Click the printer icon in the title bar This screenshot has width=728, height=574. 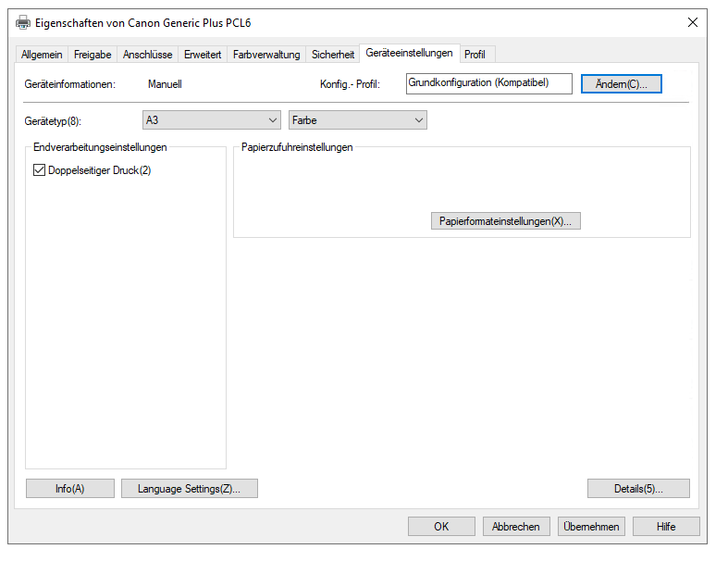tap(23, 22)
